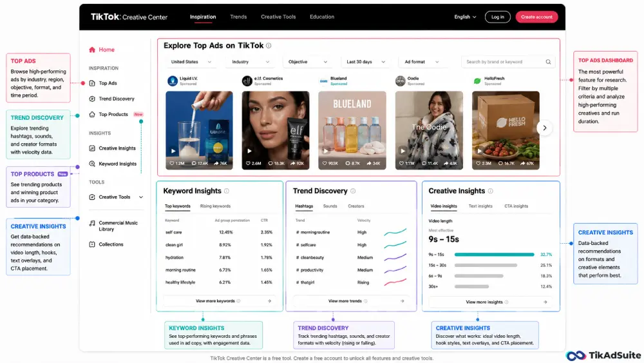Select the Top Ads sidebar icon
This screenshot has height=363, width=644.
coord(92,83)
